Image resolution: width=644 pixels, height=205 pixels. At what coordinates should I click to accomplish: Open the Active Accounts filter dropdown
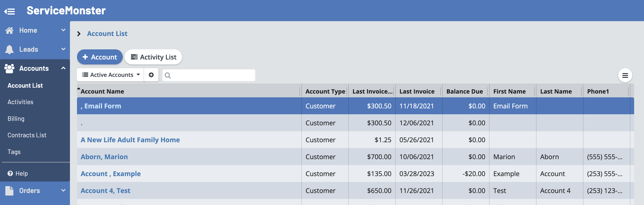click(111, 75)
